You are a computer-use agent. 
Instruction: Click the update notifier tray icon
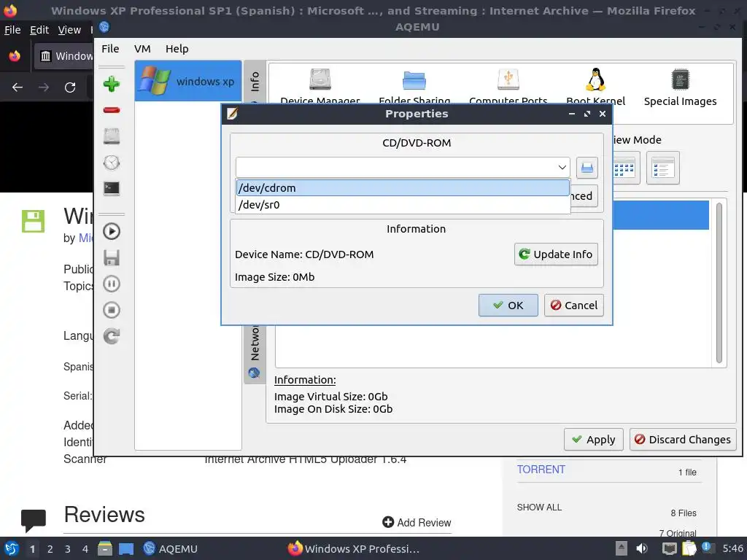[x=707, y=548]
